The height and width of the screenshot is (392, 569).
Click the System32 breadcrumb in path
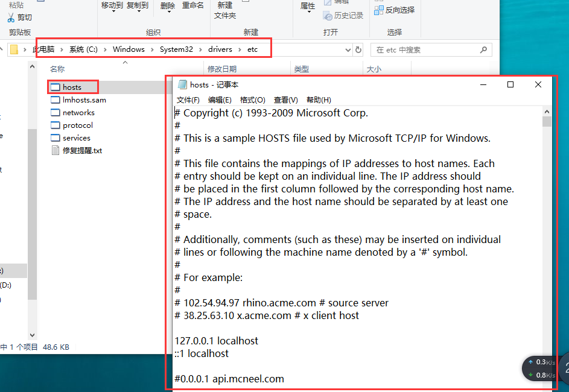pos(176,49)
